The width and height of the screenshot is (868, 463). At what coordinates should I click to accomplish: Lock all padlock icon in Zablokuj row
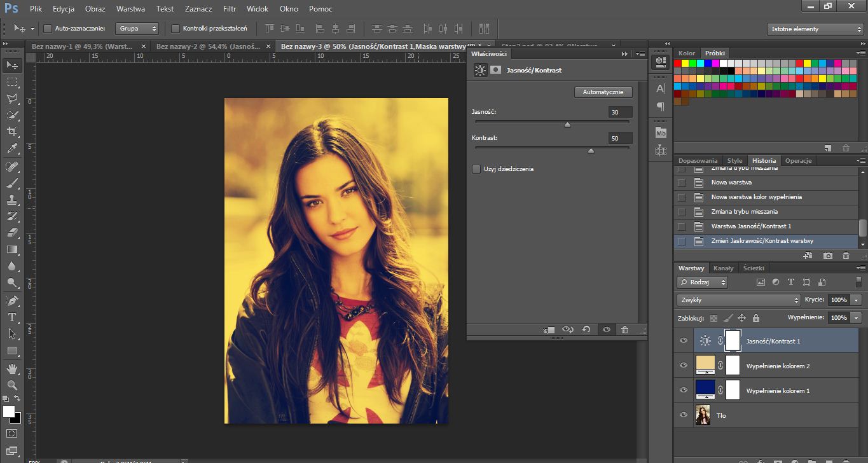(x=755, y=317)
